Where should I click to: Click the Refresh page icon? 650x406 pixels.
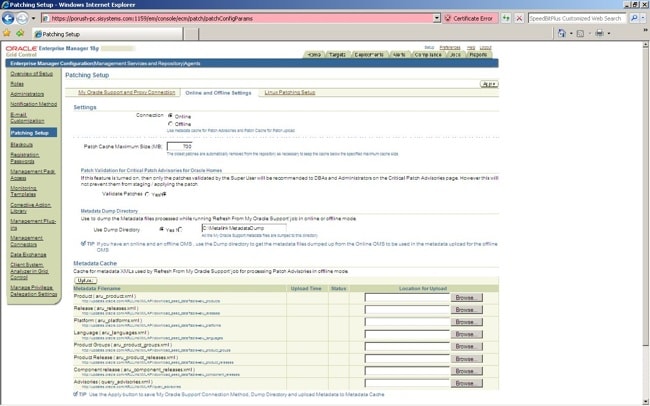click(506, 18)
